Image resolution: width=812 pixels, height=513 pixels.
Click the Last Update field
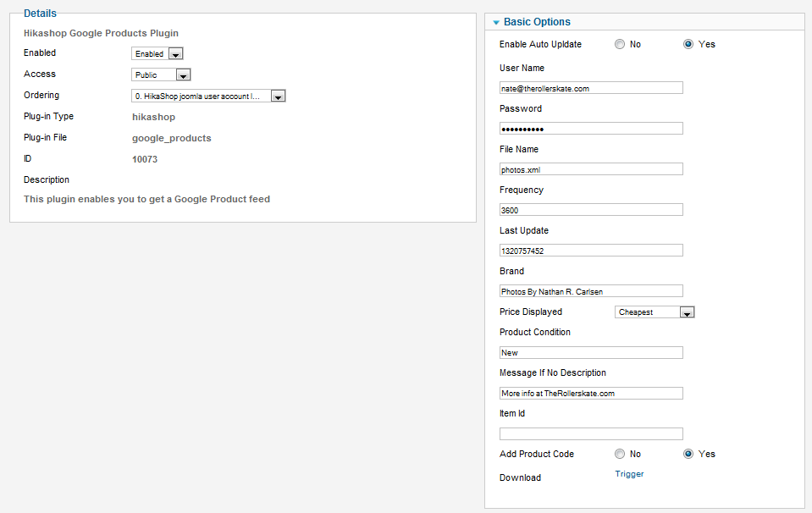coord(591,251)
